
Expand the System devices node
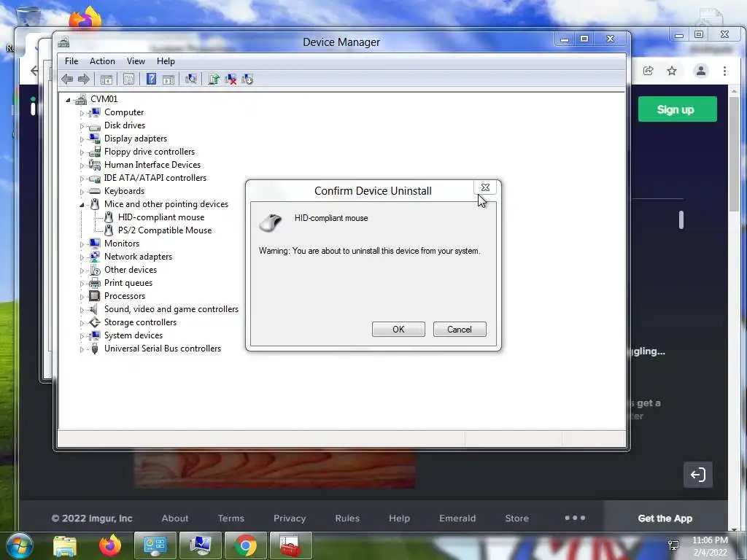point(82,336)
